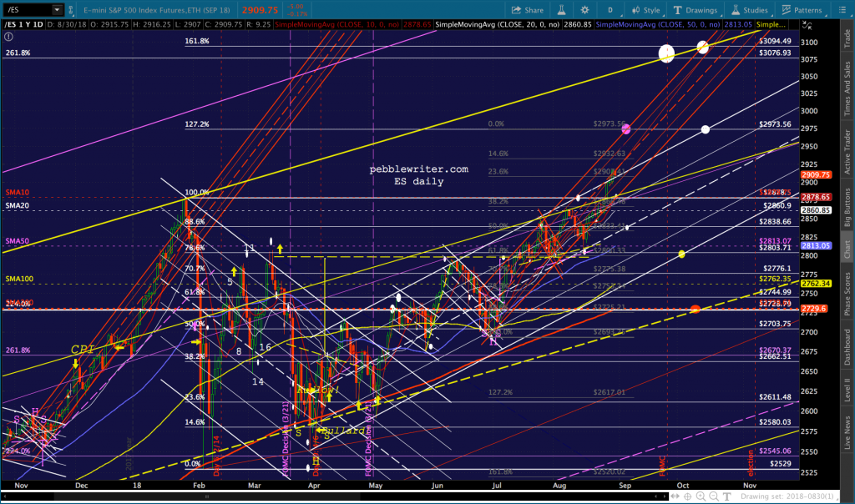Image resolution: width=855 pixels, height=504 pixels.
Task: Click the $2529 price level label
Action: pyautogui.click(x=781, y=464)
